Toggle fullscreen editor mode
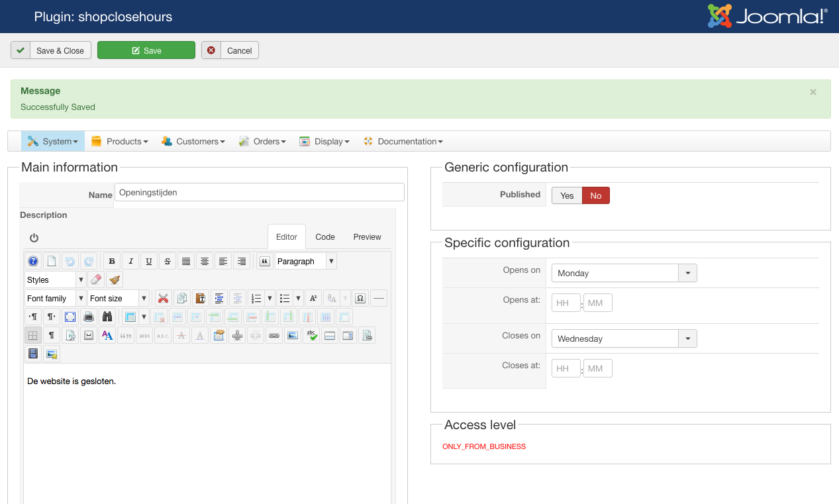 coord(70,317)
